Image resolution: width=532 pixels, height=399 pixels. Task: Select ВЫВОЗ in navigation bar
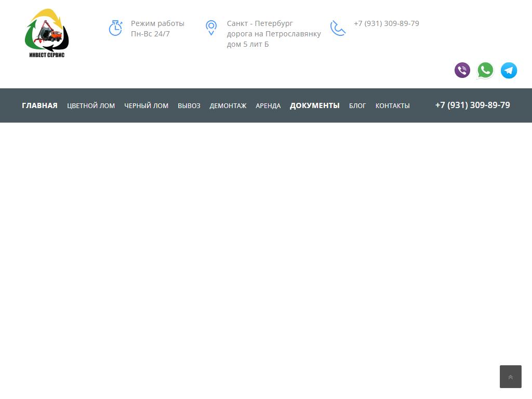point(189,105)
